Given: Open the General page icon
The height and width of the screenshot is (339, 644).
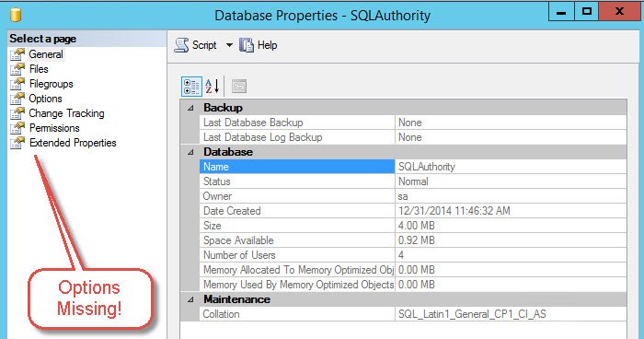Looking at the screenshot, I should pyautogui.click(x=17, y=54).
